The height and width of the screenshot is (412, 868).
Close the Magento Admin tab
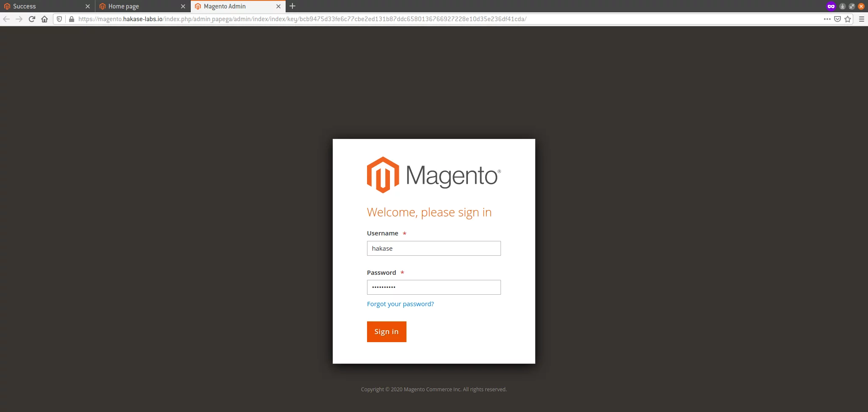(x=278, y=6)
